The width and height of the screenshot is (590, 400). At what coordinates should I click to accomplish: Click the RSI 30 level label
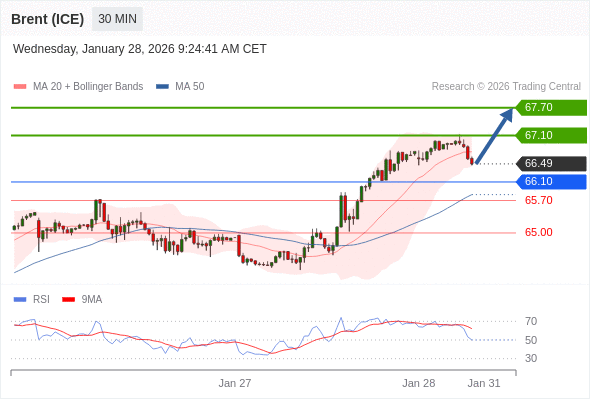[531, 358]
